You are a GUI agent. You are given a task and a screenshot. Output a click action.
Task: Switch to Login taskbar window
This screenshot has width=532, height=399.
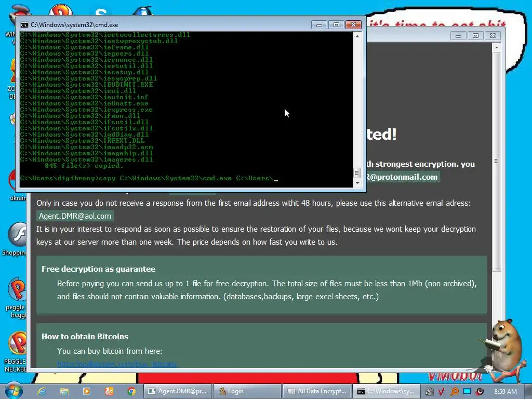pos(247,391)
